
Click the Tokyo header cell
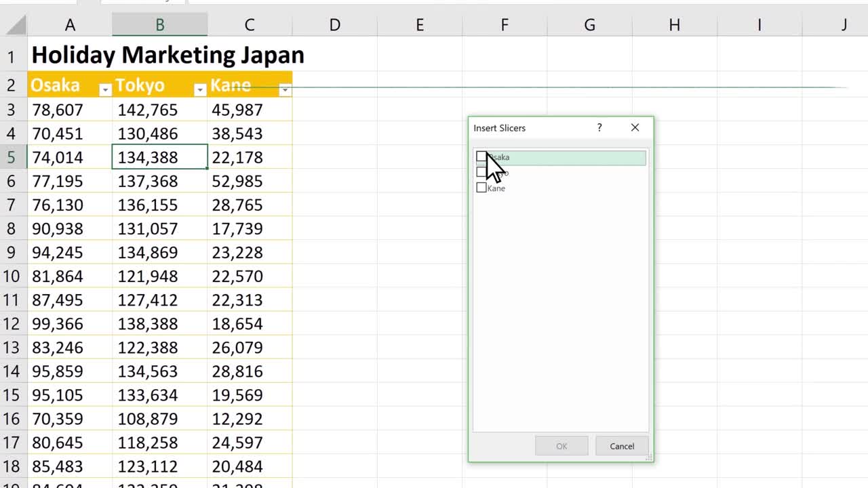(159, 85)
